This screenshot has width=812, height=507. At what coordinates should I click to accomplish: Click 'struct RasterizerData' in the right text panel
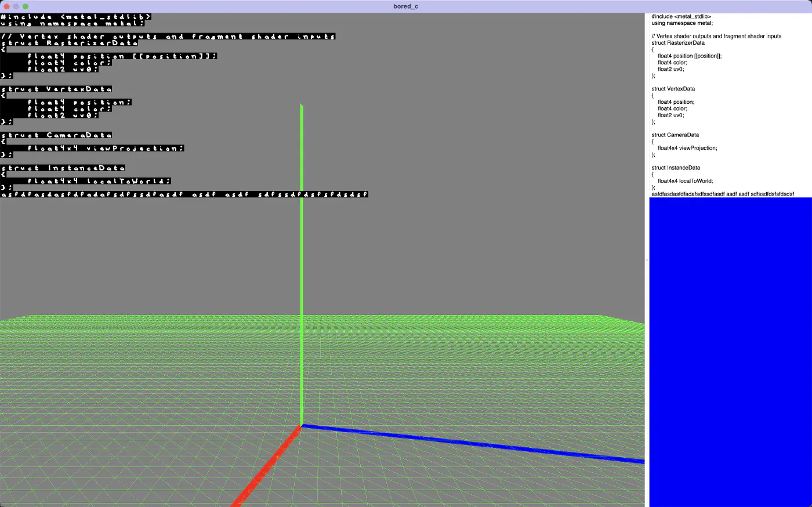tap(677, 43)
